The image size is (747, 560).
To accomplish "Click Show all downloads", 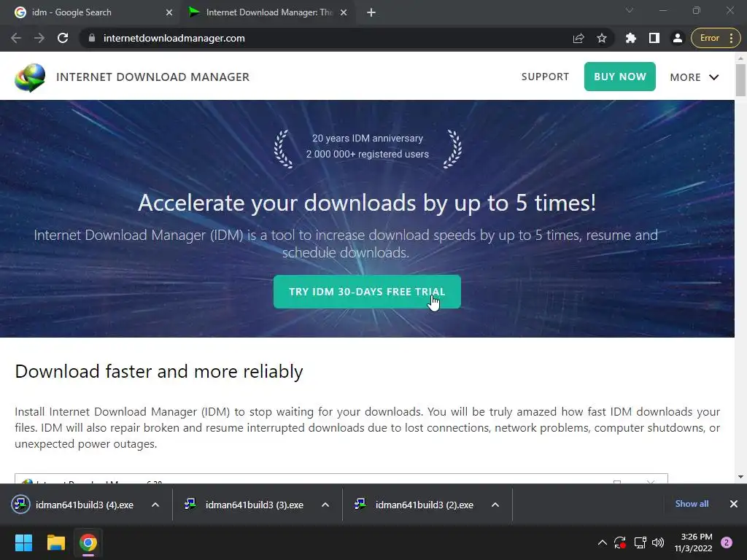I will (x=692, y=504).
